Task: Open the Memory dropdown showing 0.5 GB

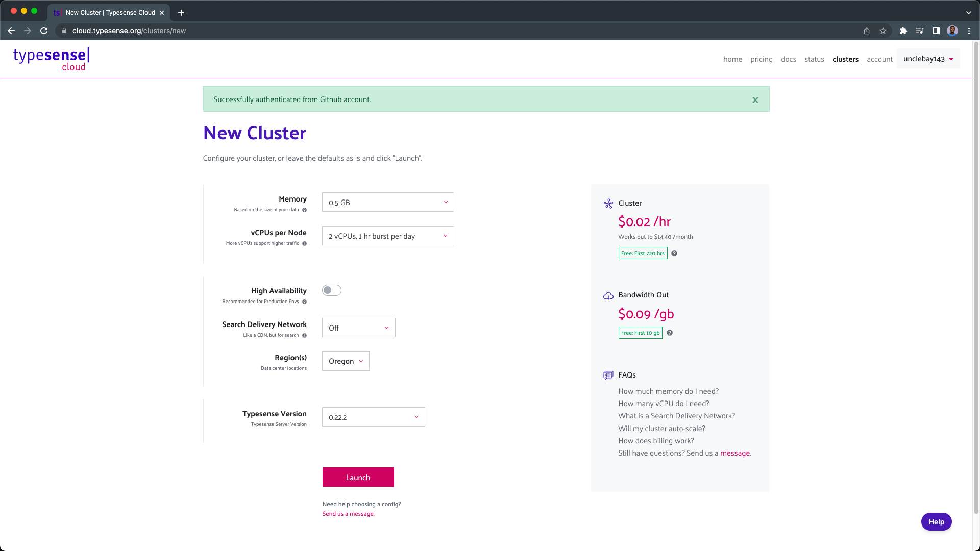Action: pyautogui.click(x=388, y=202)
